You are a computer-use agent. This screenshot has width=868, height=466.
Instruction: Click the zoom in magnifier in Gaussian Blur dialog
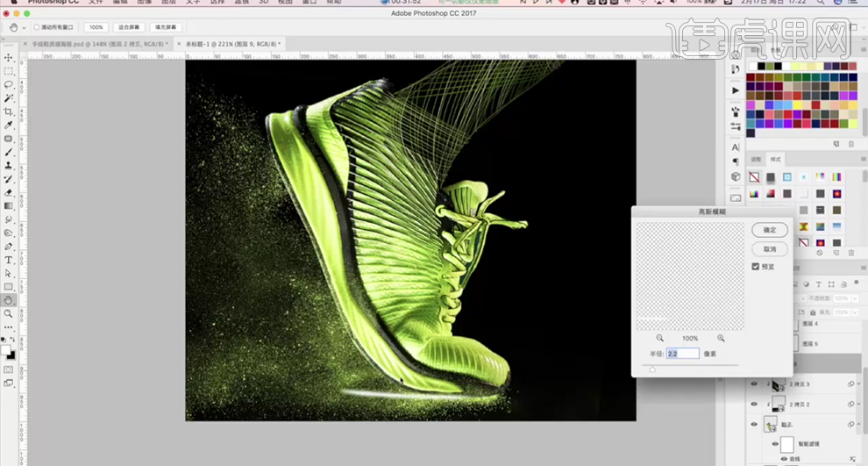[x=721, y=338]
